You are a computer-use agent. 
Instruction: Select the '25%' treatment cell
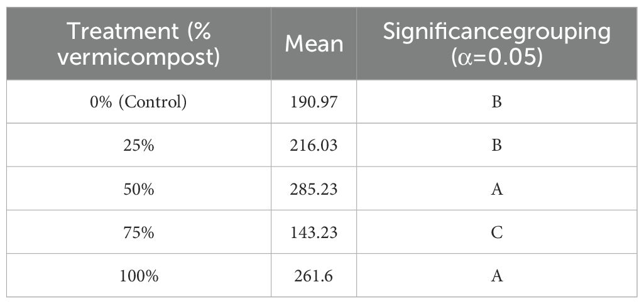pyautogui.click(x=138, y=145)
